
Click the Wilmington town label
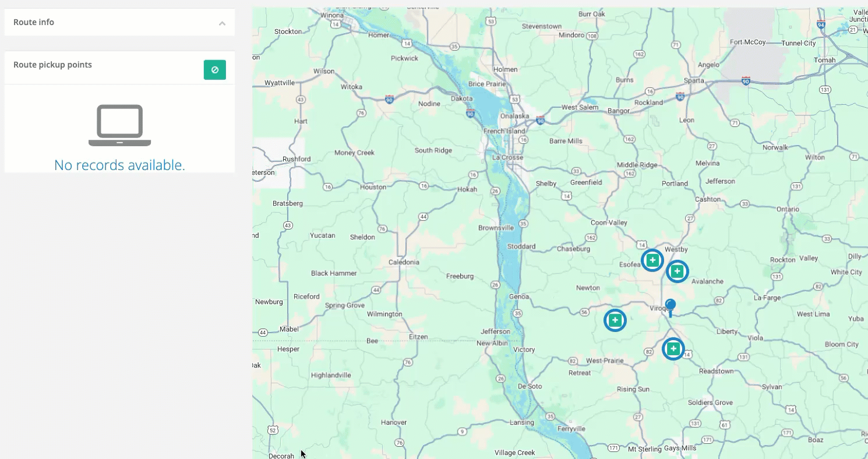click(x=384, y=314)
